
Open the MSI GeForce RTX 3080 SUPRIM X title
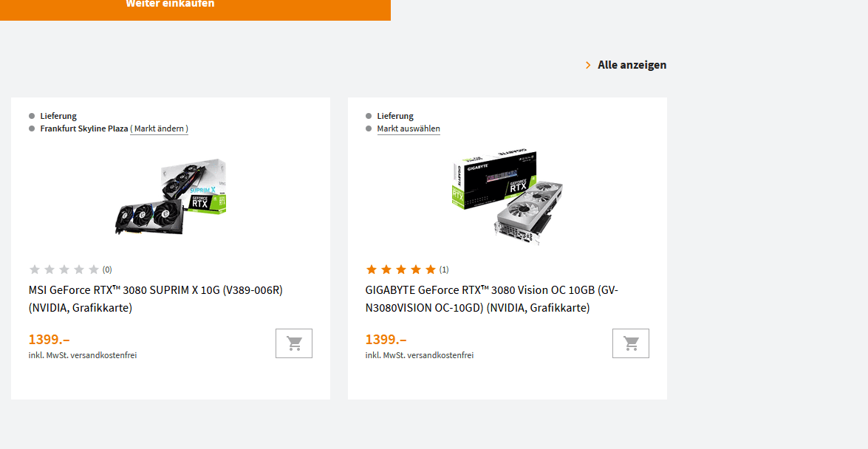click(x=156, y=299)
